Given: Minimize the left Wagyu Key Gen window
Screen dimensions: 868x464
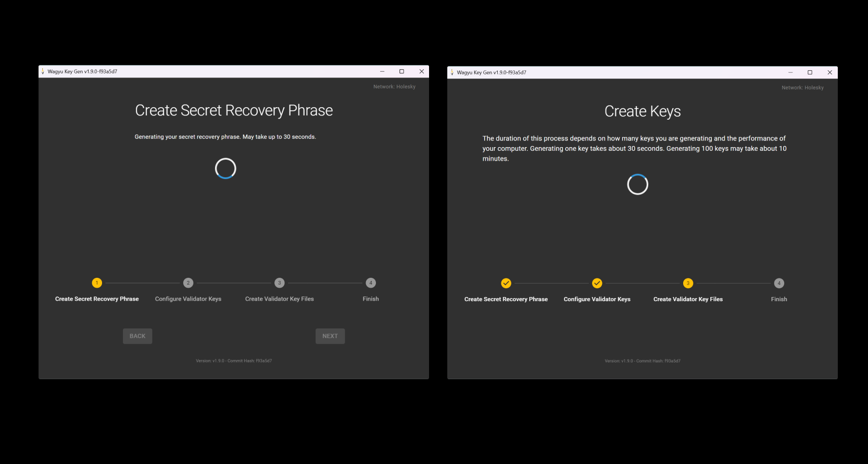Looking at the screenshot, I should [x=382, y=71].
